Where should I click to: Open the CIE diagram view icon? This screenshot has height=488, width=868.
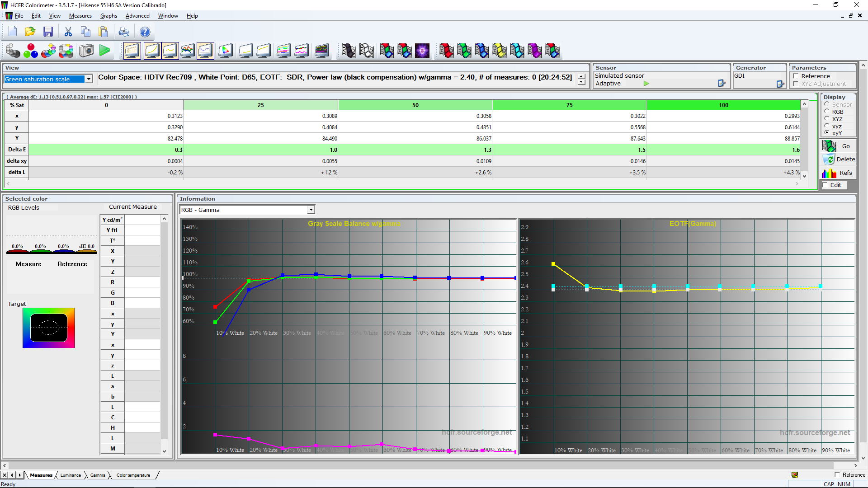[x=225, y=51]
